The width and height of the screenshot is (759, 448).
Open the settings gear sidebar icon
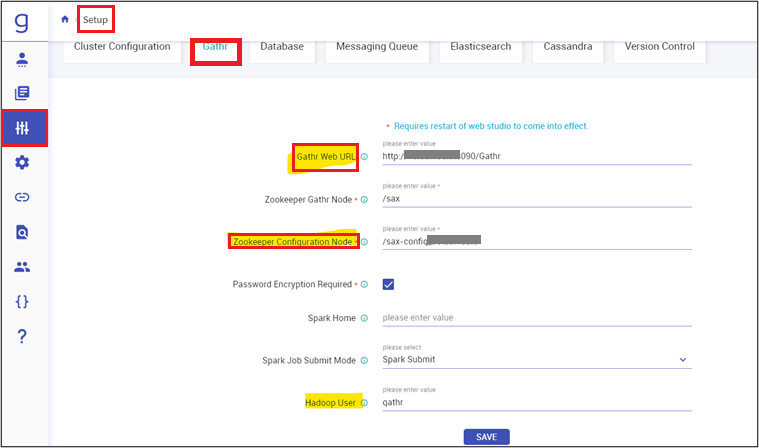pos(22,163)
